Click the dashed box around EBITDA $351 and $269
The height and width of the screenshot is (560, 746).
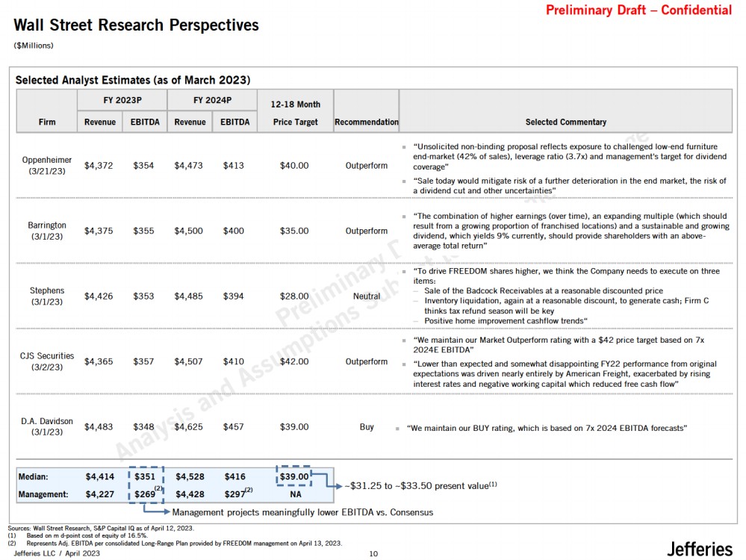146,484
